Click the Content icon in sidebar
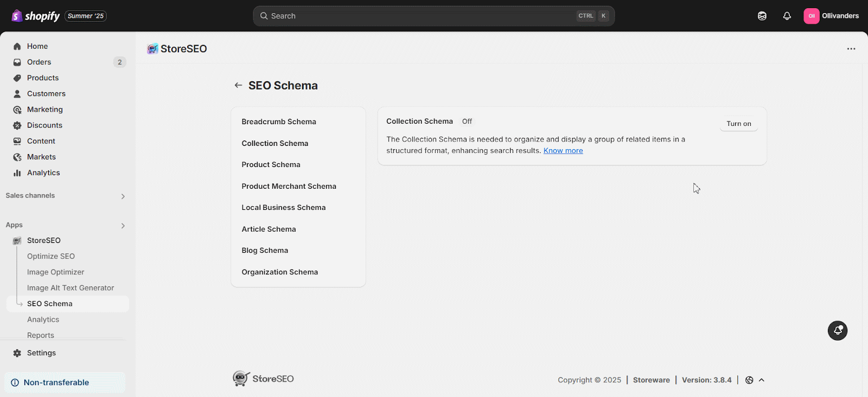Screen dimensions: 868x397 point(17,141)
